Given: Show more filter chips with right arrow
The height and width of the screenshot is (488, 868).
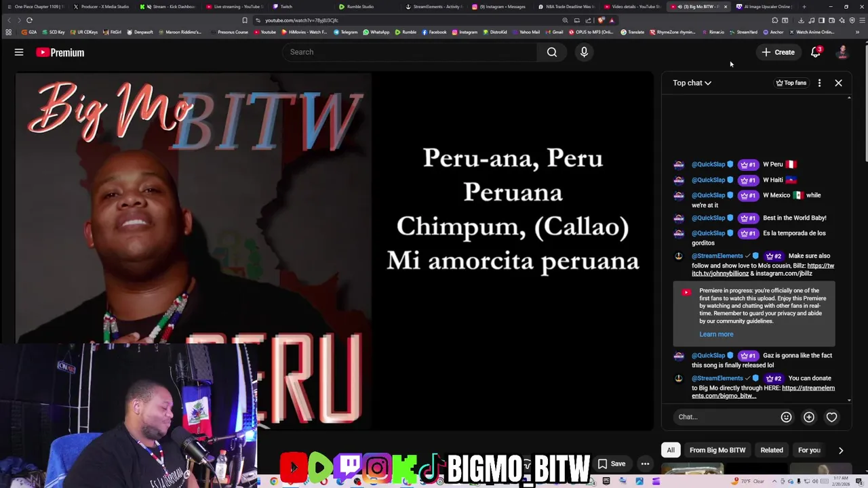Looking at the screenshot, I should [x=841, y=450].
